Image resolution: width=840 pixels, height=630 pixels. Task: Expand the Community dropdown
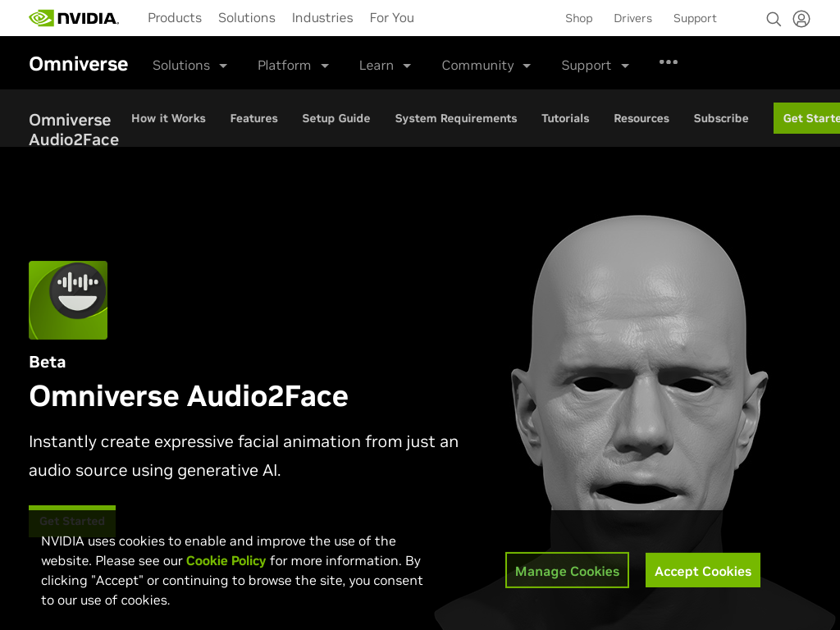[486, 66]
